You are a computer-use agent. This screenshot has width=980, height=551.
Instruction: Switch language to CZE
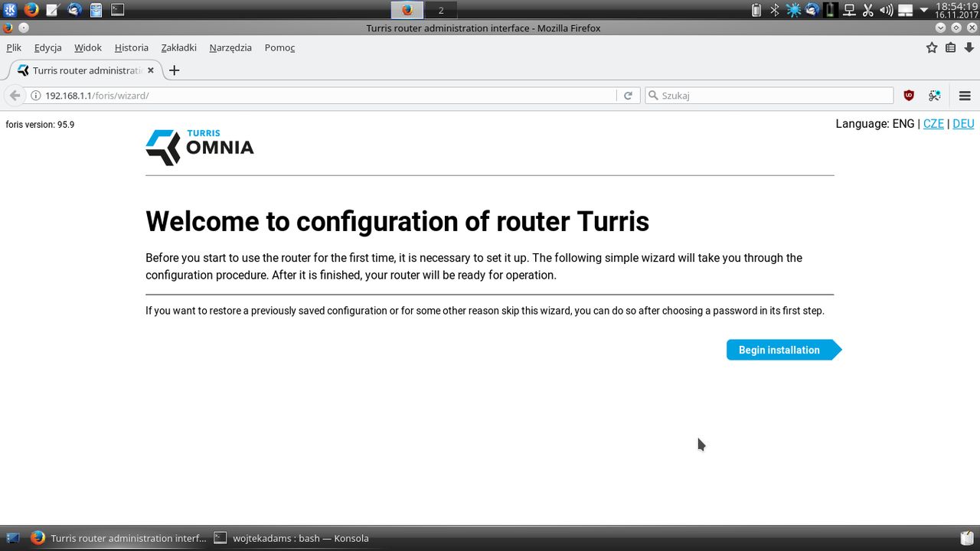933,124
